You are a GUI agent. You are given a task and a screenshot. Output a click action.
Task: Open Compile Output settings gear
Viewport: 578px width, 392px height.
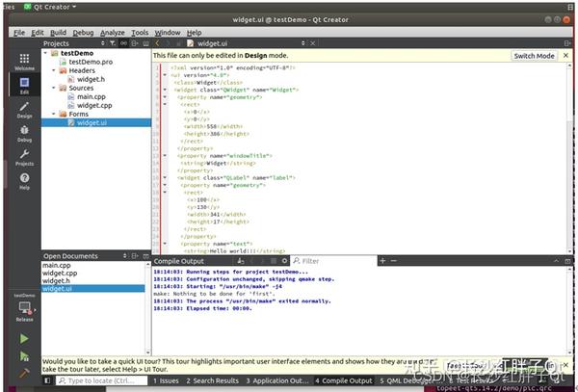tap(284, 261)
